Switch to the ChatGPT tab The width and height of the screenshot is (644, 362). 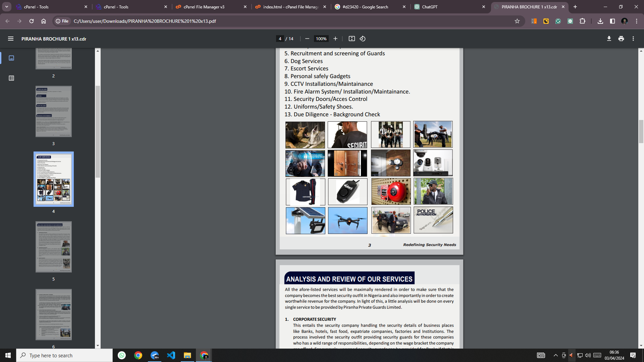click(429, 7)
